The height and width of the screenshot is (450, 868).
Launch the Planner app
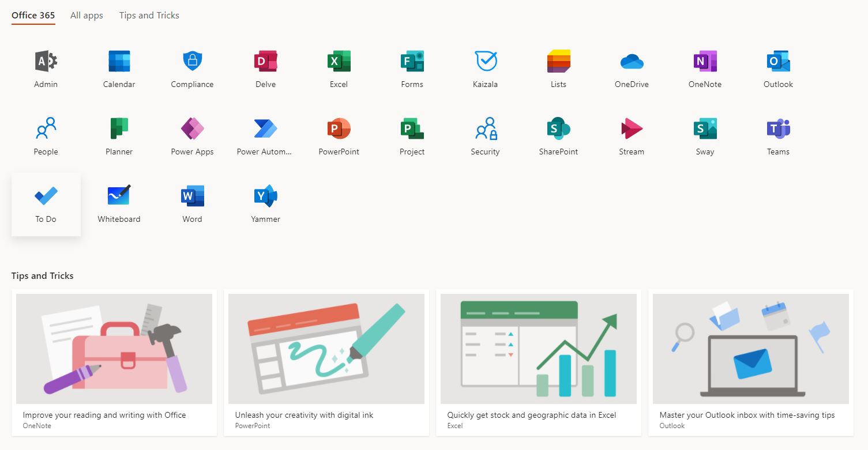119,128
